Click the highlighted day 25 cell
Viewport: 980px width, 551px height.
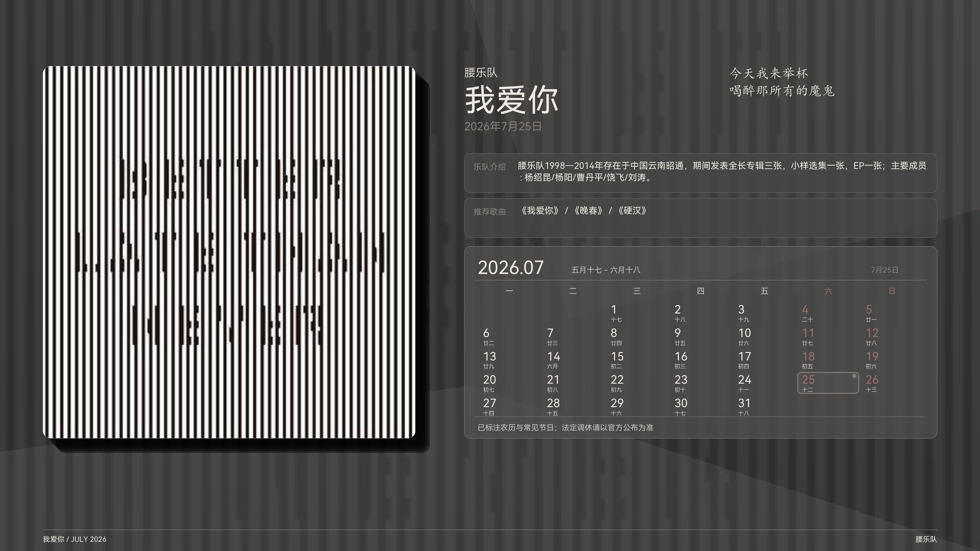(828, 383)
